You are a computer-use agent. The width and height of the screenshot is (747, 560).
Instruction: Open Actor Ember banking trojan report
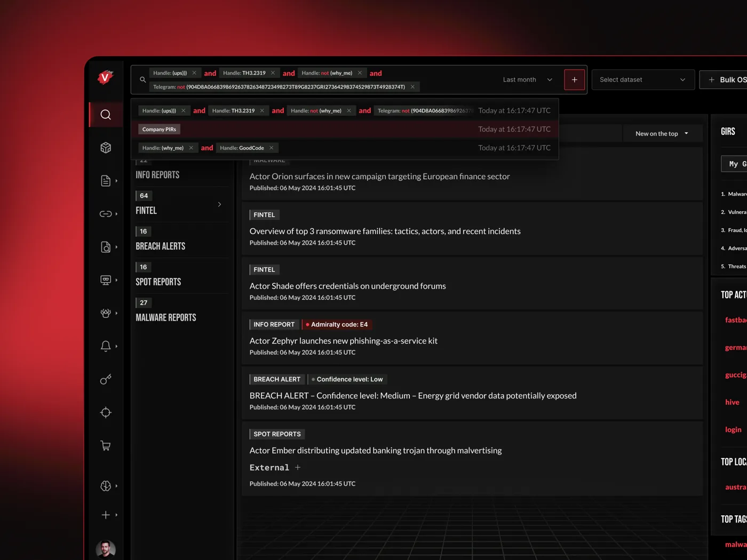click(376, 451)
